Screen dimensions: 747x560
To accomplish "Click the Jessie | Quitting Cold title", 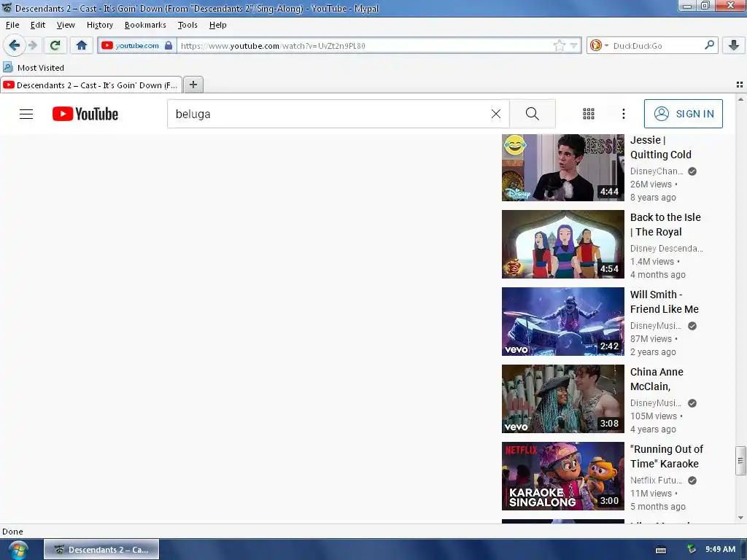I will point(660,147).
